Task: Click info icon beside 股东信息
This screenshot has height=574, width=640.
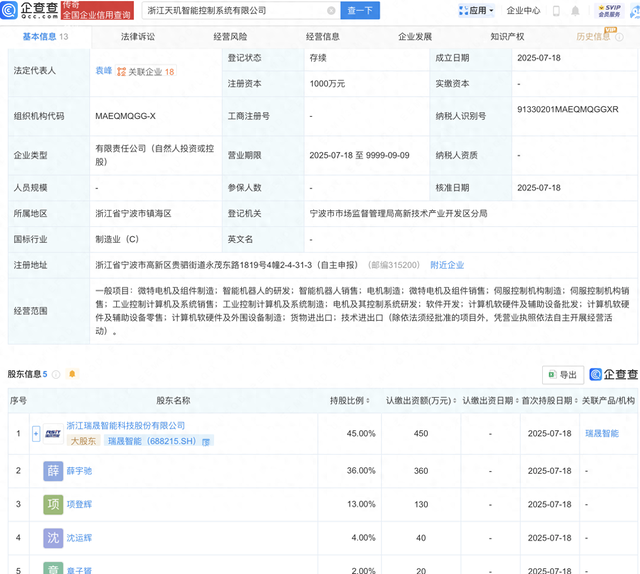Action: click(x=56, y=374)
